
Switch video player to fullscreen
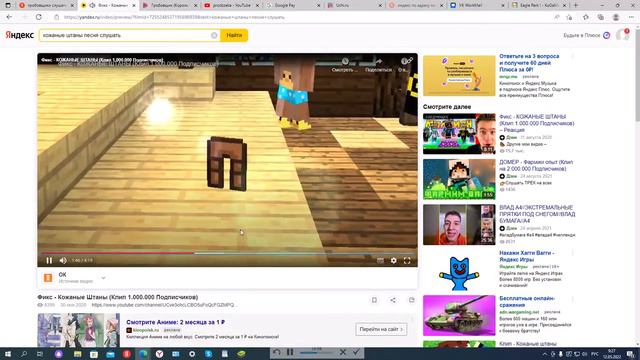tap(407, 260)
